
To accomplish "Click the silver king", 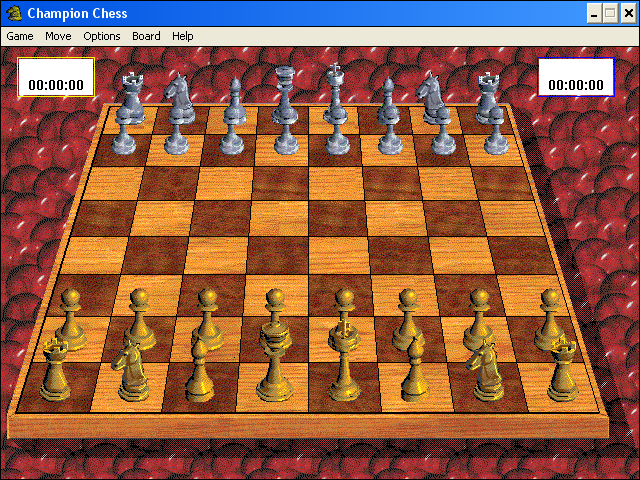I will [x=335, y=93].
